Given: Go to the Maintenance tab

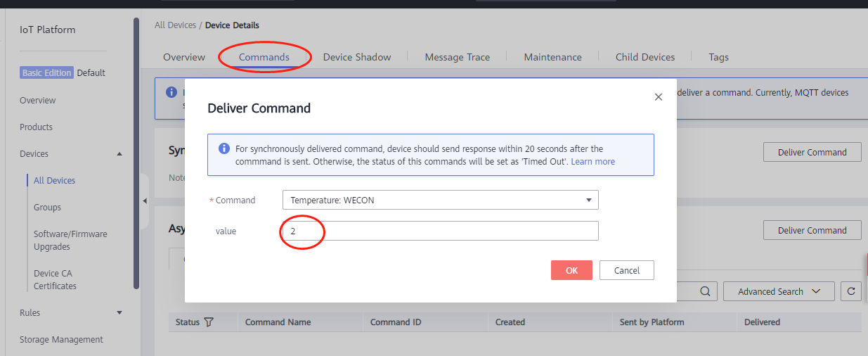Looking at the screenshot, I should pos(552,57).
